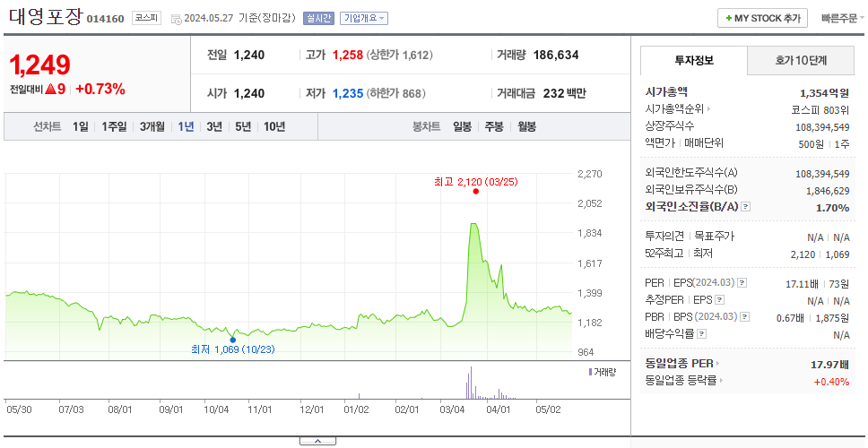Click the 저가 value 1,235
868x448 pixels.
348,93
